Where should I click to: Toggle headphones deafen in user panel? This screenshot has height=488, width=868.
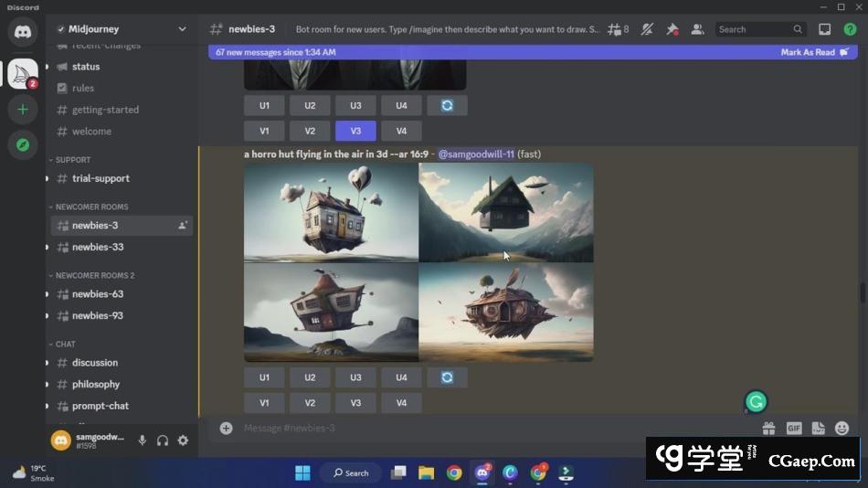(163, 440)
